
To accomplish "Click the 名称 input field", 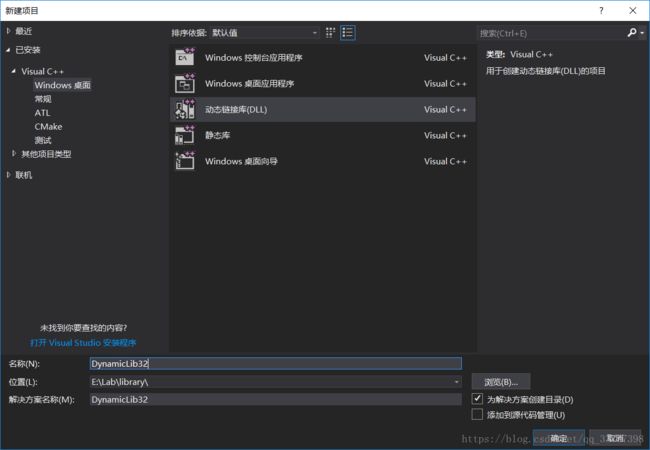I will tap(275, 363).
